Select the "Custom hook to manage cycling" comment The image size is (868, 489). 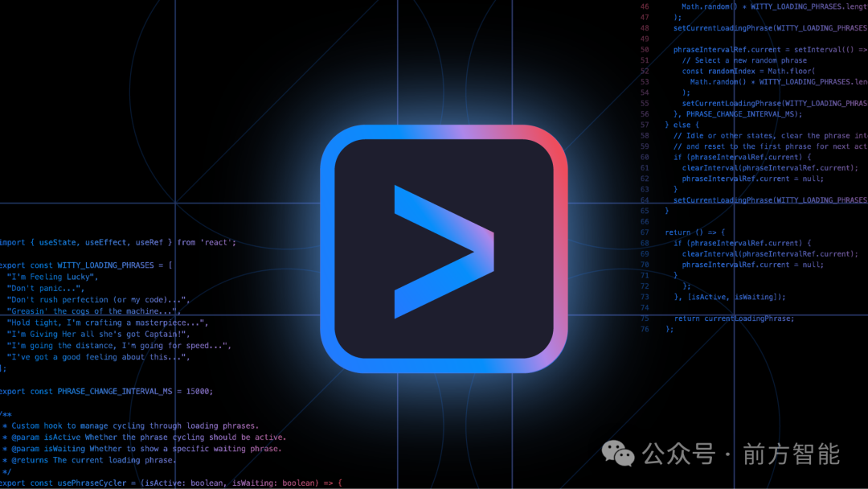131,426
